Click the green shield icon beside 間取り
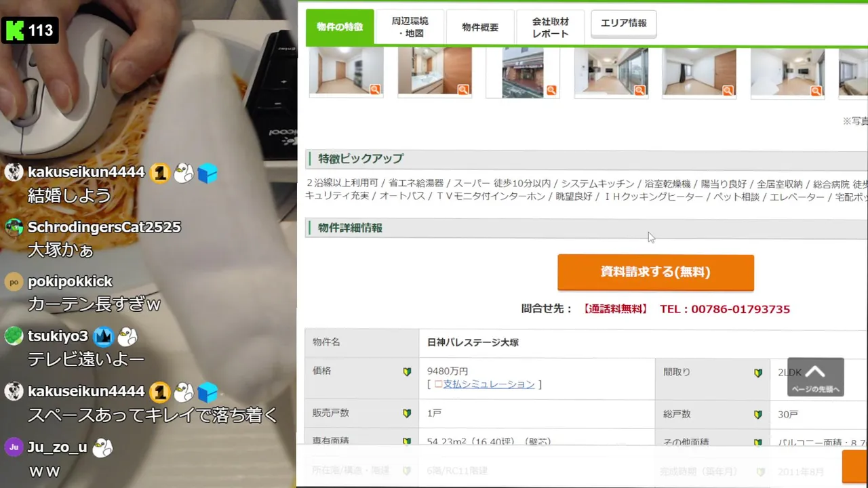868x488 pixels. point(758,373)
